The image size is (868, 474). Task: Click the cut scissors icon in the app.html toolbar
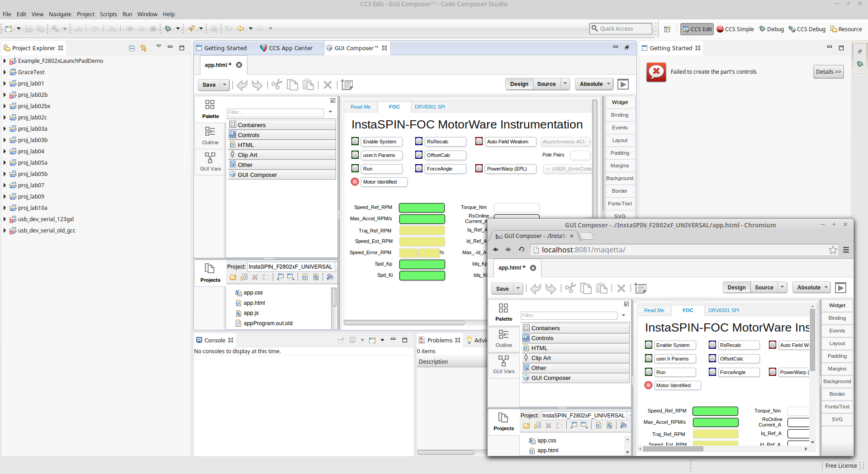[277, 85]
